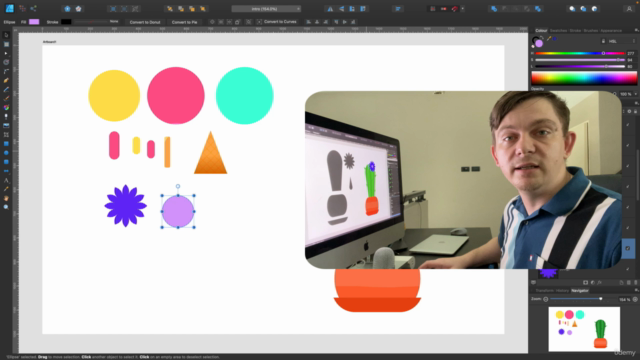Viewport: 640px width, 360px height.
Task: Click the zoom out minus button in Navigator
Action: tap(545, 299)
